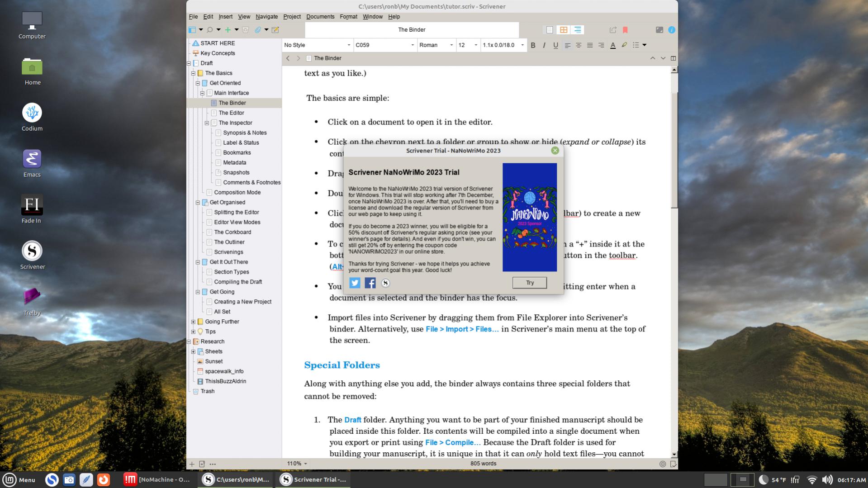Image resolution: width=868 pixels, height=488 pixels.
Task: Click the Binder view toolbar icon
Action: coord(192,30)
